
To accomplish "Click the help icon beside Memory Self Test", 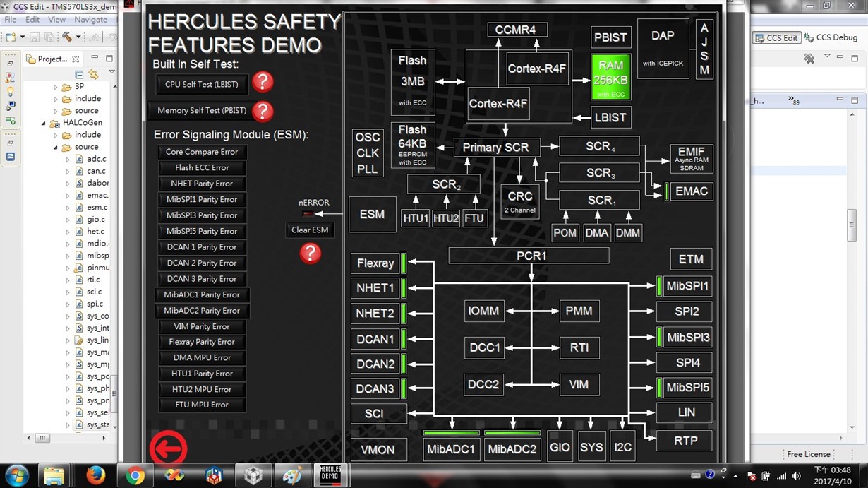I will [263, 111].
